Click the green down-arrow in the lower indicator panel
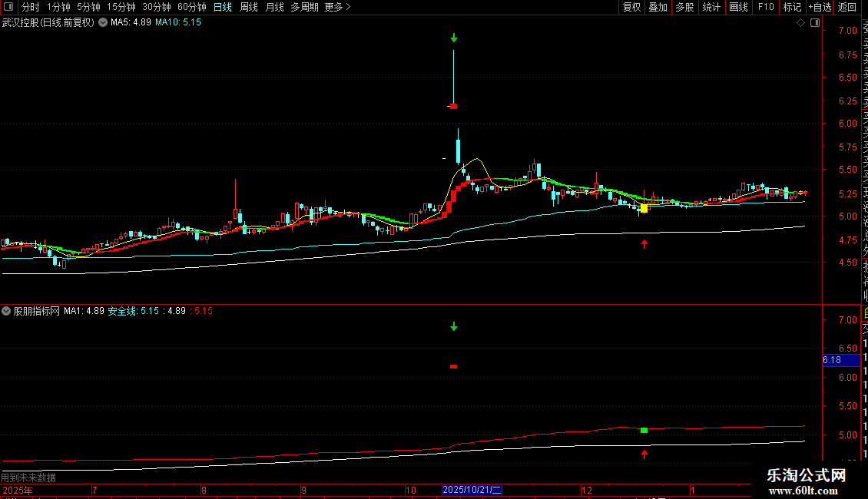868x499 pixels. 454,327
